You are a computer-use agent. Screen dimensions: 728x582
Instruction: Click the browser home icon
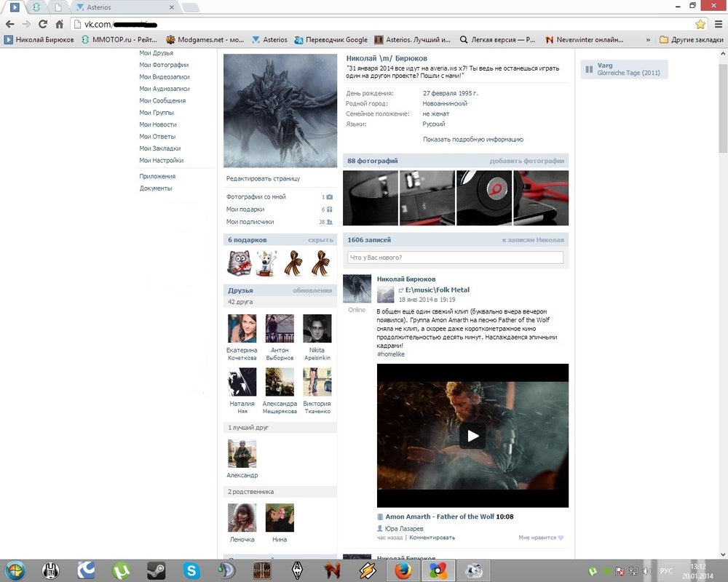(x=60, y=24)
